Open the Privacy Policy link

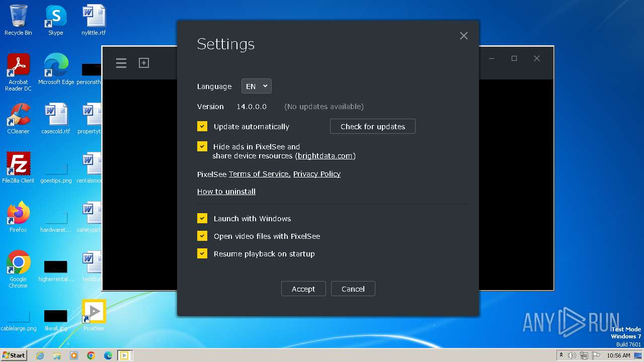click(x=317, y=174)
